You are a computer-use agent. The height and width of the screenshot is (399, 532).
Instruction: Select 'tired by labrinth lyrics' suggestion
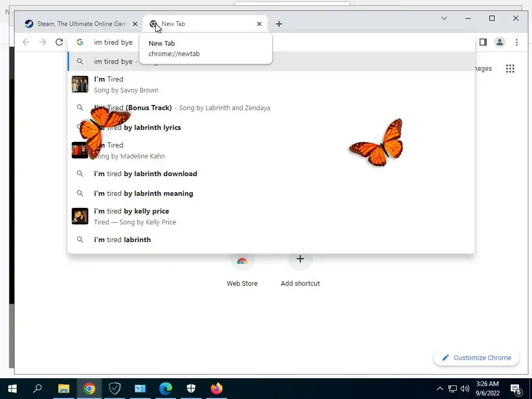271,127
